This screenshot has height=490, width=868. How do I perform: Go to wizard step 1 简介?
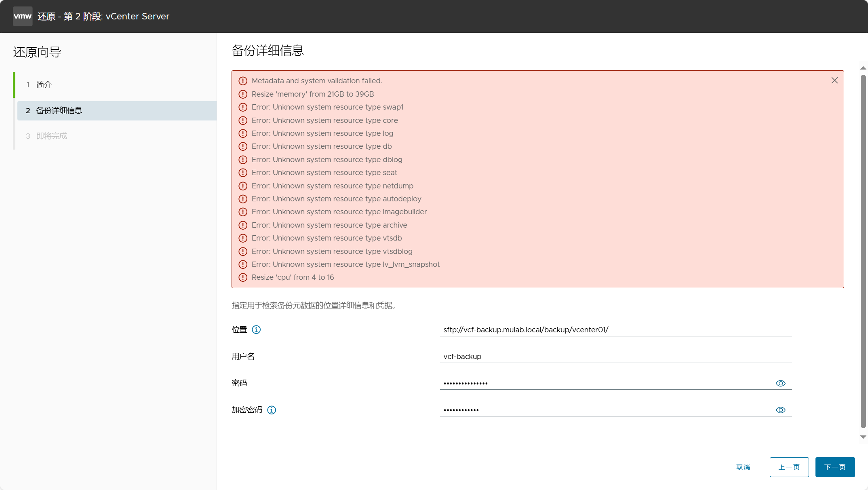coord(44,84)
